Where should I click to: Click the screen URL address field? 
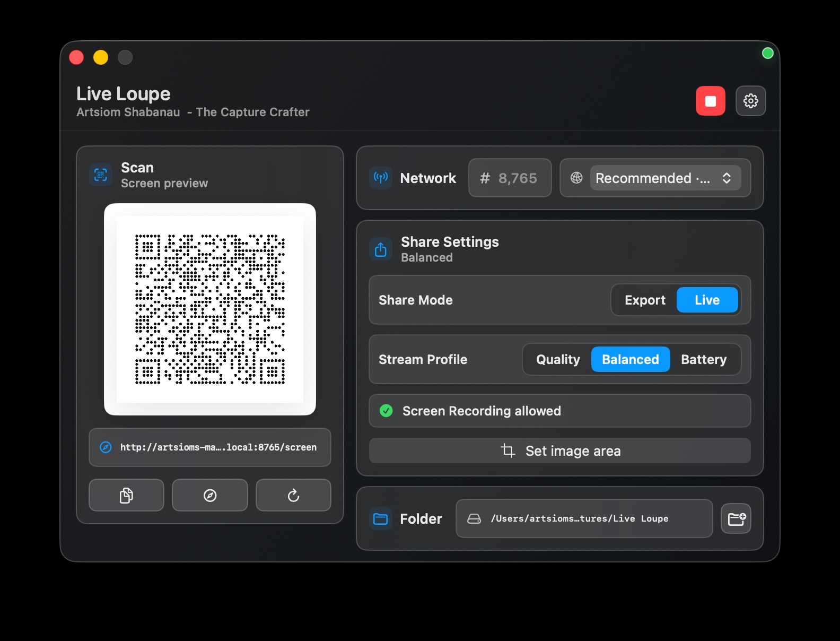point(210,447)
